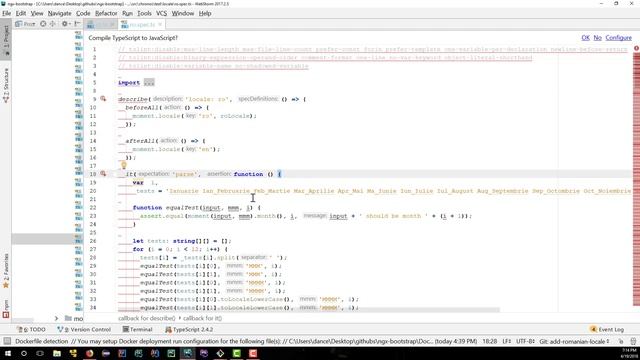
Task: Click line number 18 in gutter
Action: (93, 174)
